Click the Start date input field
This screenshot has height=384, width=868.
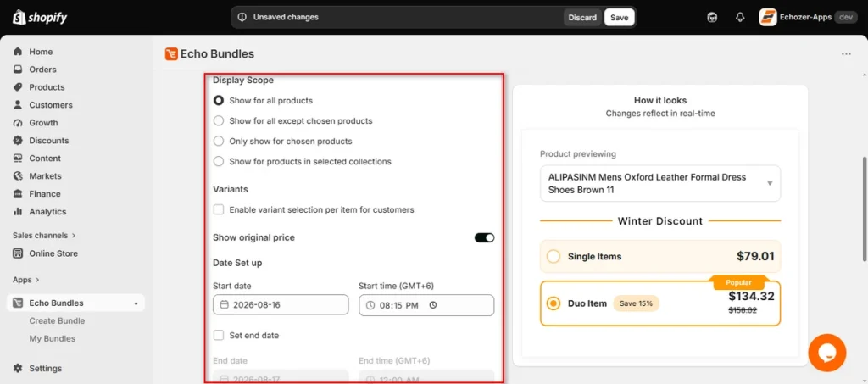(281, 305)
